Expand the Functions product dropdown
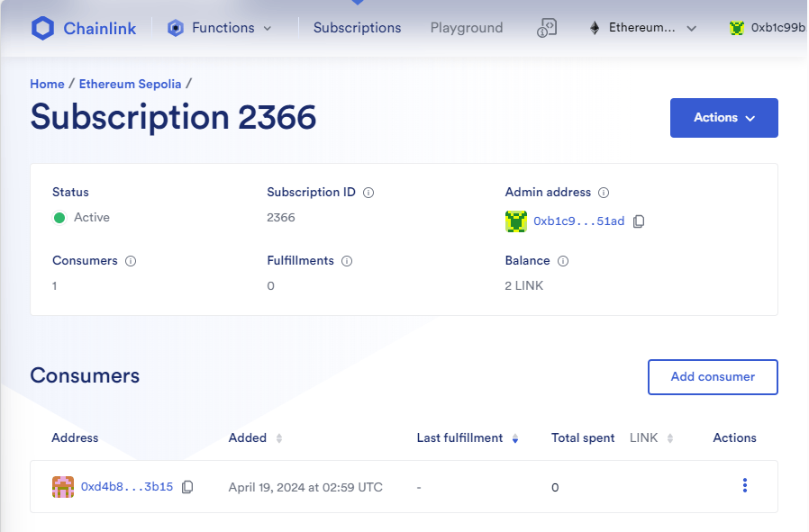Screen dimensions: 809x532 (220, 28)
